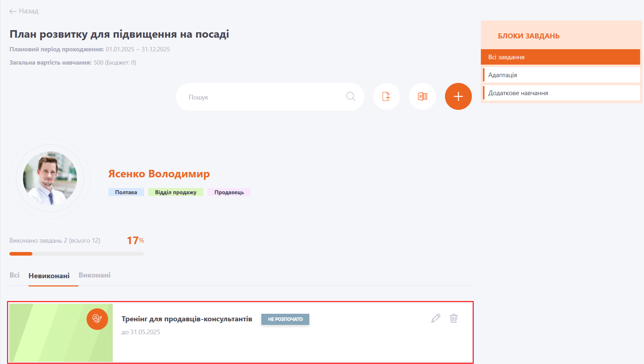Edit the Тренінг task with pencil icon
This screenshot has height=364, width=644.
436,318
